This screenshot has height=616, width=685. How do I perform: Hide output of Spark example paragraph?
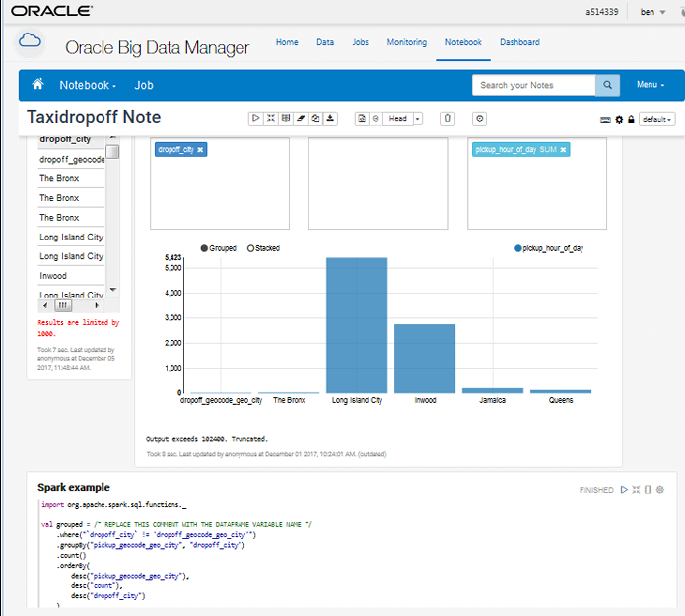[648, 489]
